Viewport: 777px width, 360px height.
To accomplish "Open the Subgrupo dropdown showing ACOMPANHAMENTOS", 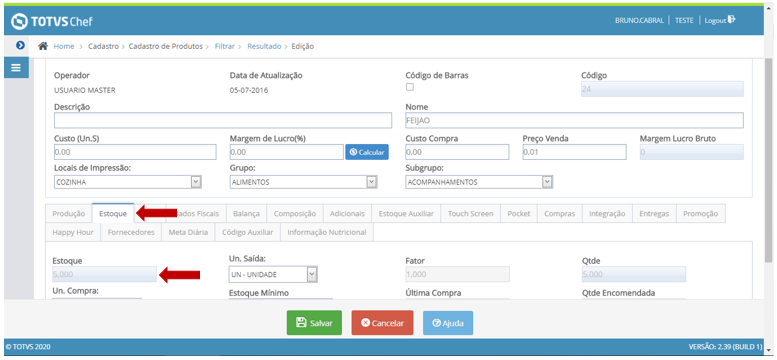I will (479, 182).
